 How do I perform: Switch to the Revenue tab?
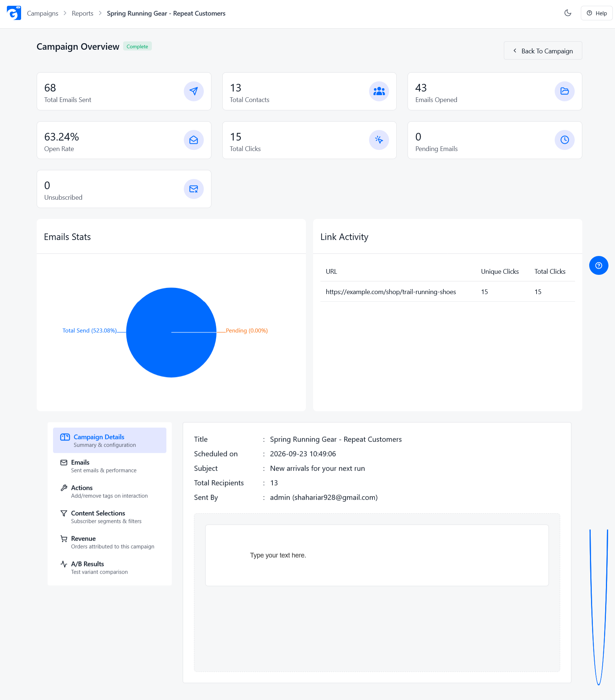(110, 542)
